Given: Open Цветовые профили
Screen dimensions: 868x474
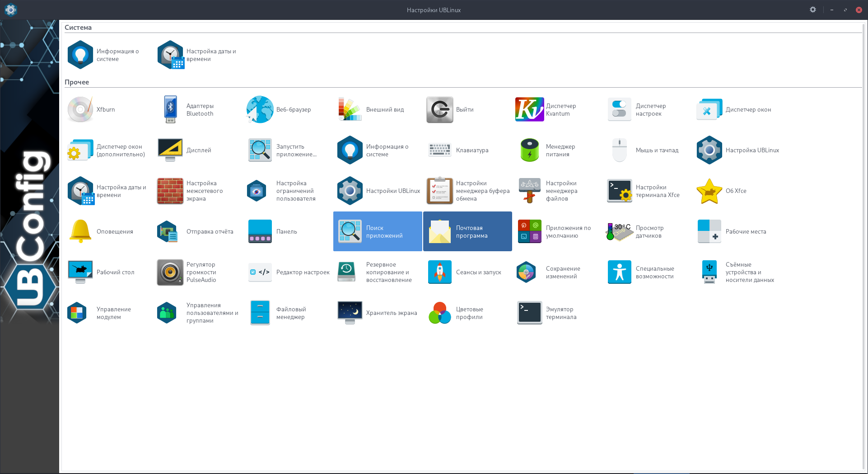Looking at the screenshot, I should coord(467,313).
